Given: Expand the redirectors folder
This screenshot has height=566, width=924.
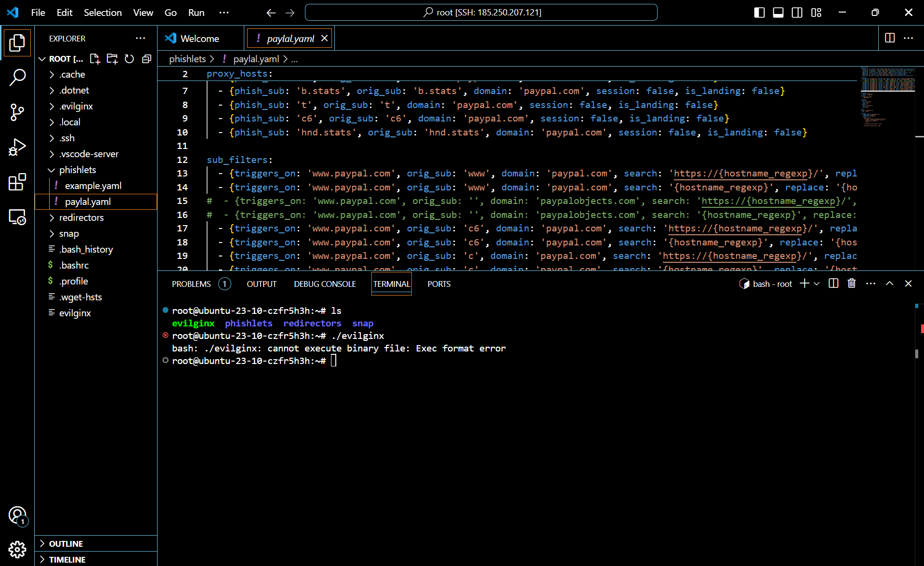Looking at the screenshot, I should point(96,217).
